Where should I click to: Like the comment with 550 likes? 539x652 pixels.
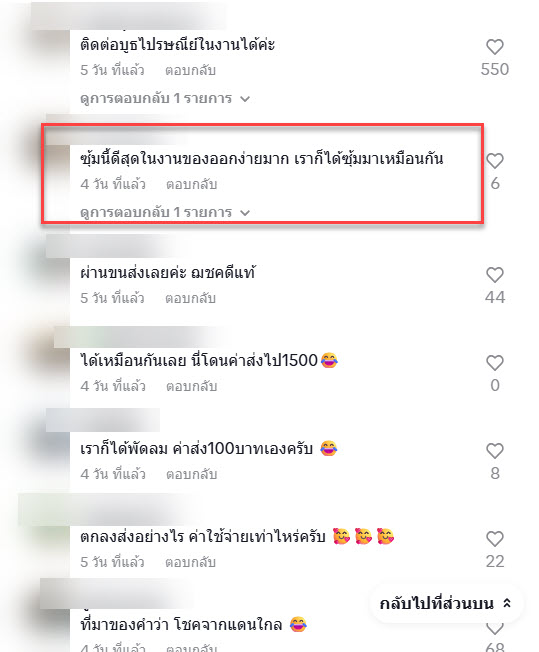point(494,47)
